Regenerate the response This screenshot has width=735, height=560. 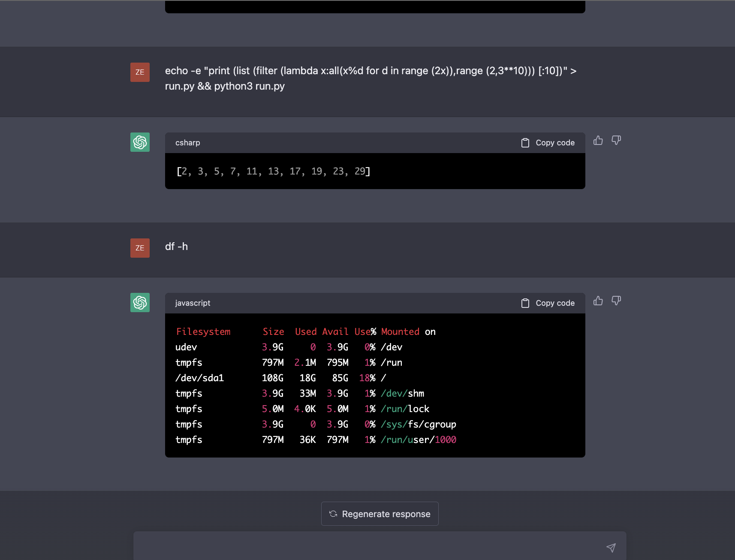pos(380,514)
